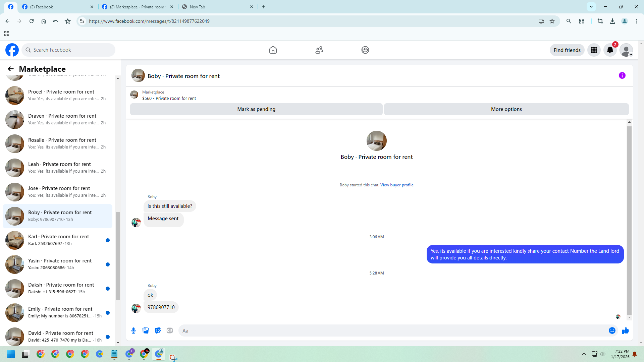The height and width of the screenshot is (362, 644).
Task: Open View buyer profile link
Action: (x=396, y=185)
